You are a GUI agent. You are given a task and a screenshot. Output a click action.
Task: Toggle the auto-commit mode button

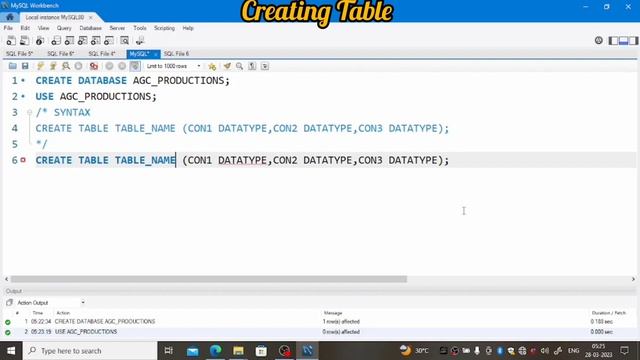(135, 66)
